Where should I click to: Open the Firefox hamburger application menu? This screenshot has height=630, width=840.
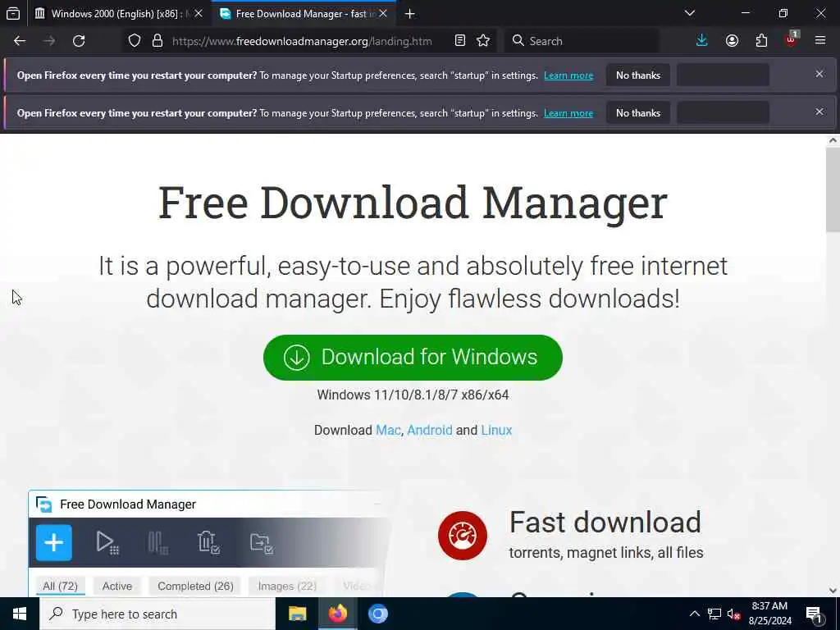coord(820,41)
